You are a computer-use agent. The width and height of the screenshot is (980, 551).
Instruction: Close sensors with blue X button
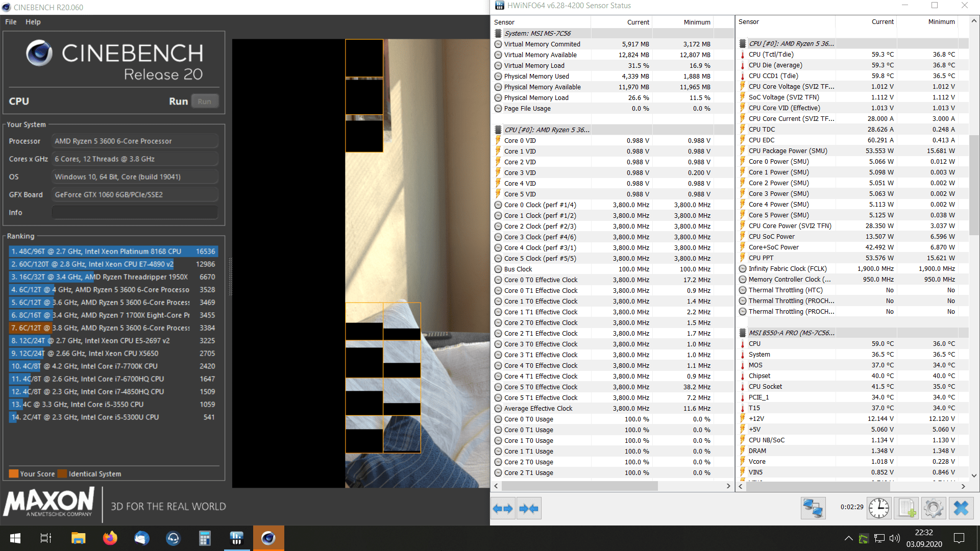click(x=961, y=508)
